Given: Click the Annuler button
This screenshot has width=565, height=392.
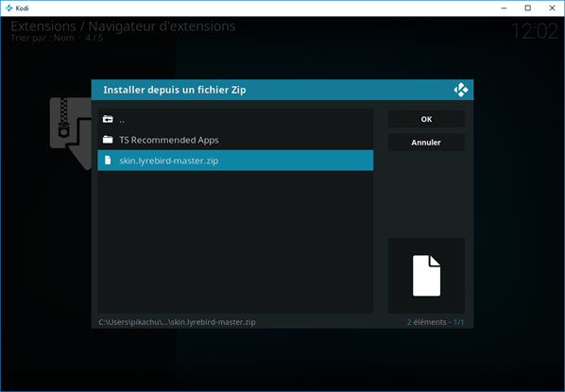Looking at the screenshot, I should click(x=426, y=143).
